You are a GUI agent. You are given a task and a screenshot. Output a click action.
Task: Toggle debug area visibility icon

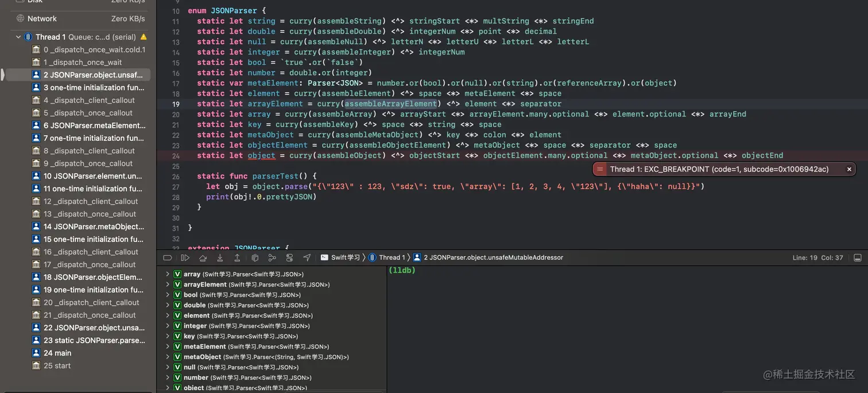[x=858, y=258]
